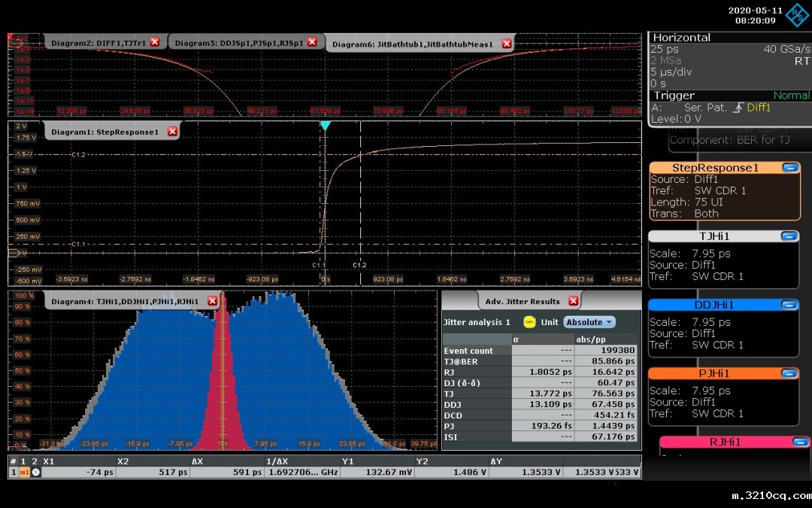Switch to the Diagram5 DDJSp1,PJSp1,RJSp1 tab
The height and width of the screenshot is (508, 812).
tap(239, 43)
